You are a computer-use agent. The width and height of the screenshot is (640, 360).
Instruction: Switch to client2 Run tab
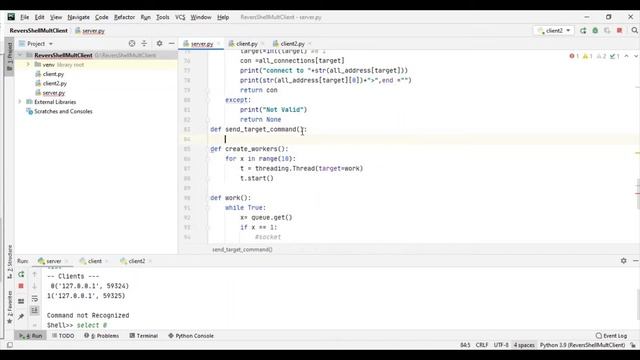click(136, 261)
